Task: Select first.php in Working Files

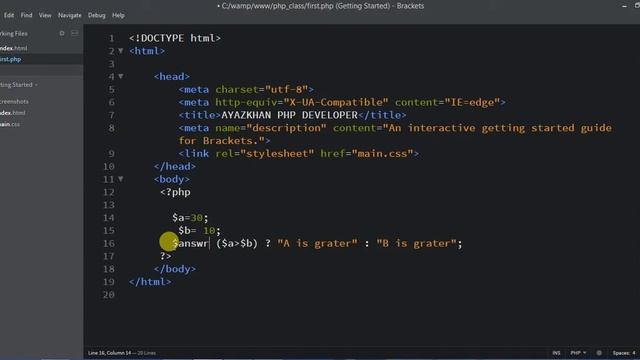Action: tap(11, 59)
